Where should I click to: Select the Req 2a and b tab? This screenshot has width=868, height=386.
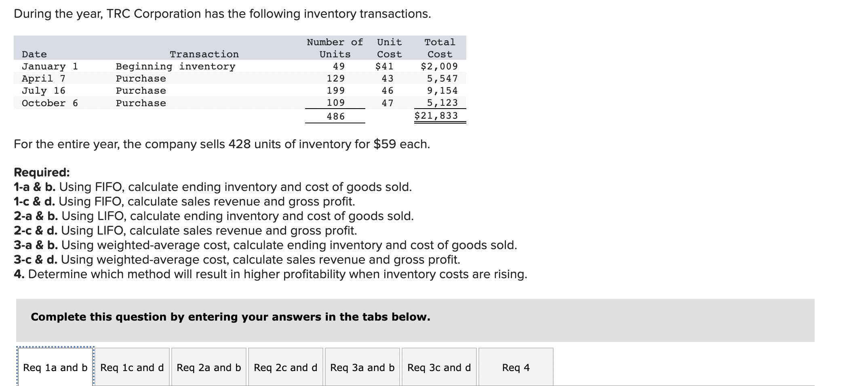pos(209,367)
